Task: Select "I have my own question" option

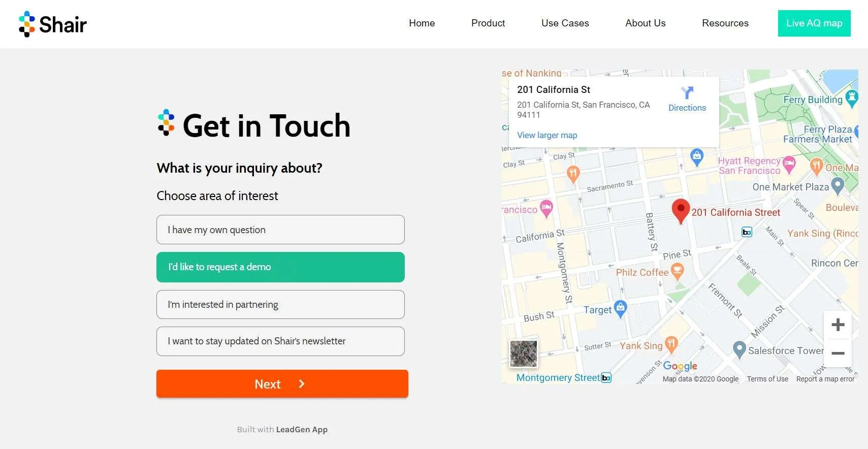Action: coord(280,230)
